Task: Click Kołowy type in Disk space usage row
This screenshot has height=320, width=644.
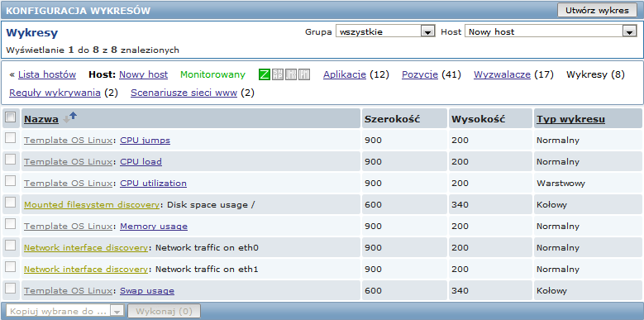Action: tap(551, 204)
